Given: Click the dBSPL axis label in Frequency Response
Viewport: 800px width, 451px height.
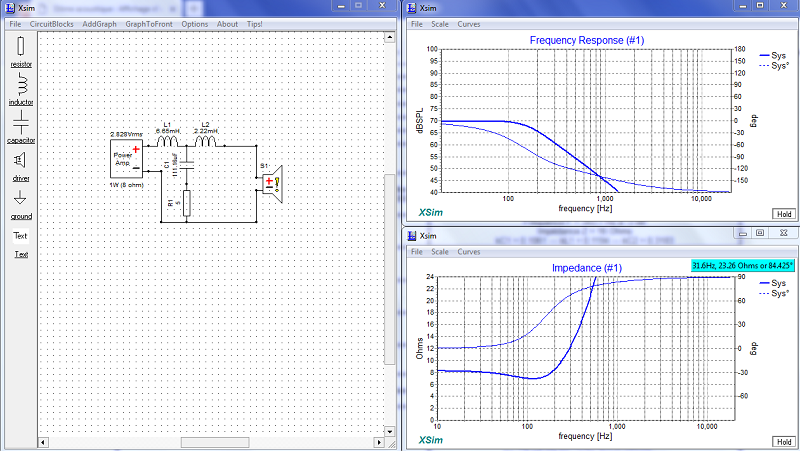Looking at the screenshot, I should 420,121.
